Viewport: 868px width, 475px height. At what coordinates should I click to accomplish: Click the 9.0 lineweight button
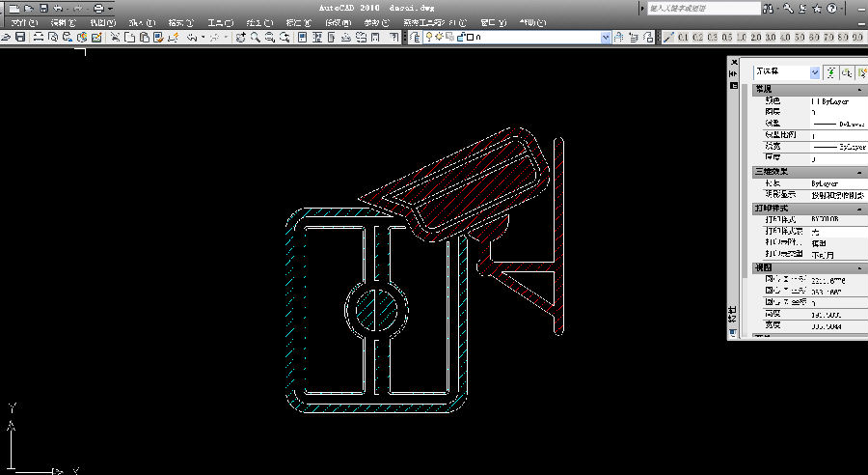[857, 38]
